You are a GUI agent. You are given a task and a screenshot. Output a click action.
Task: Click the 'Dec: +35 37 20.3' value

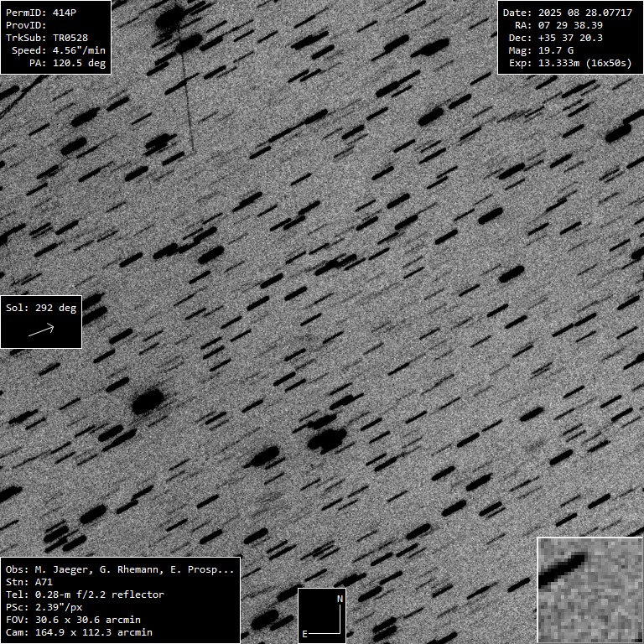pyautogui.click(x=556, y=38)
